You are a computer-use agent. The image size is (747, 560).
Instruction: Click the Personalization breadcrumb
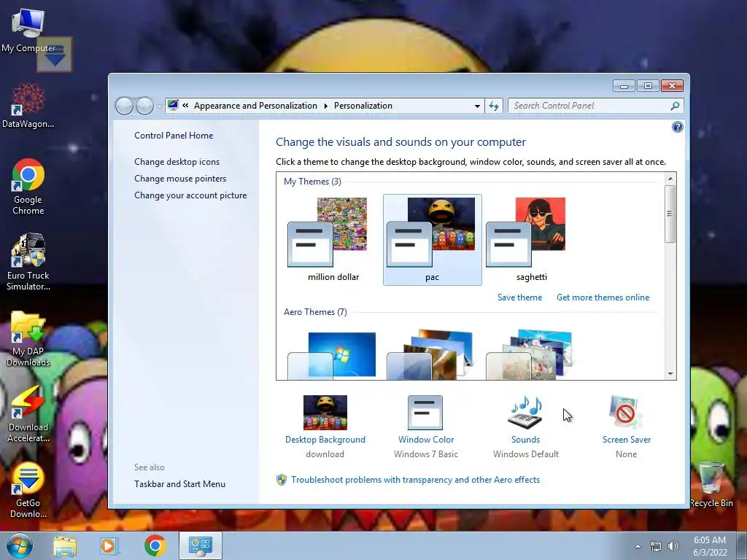point(363,106)
